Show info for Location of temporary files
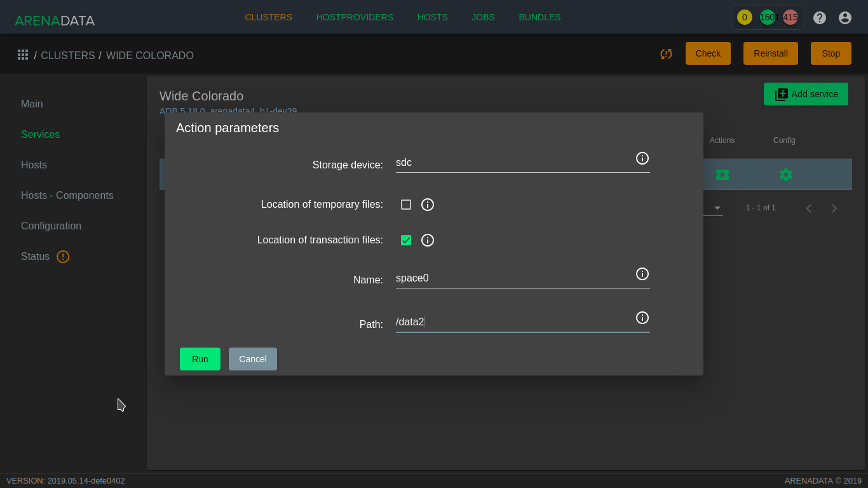Image resolution: width=868 pixels, height=488 pixels. pos(428,205)
